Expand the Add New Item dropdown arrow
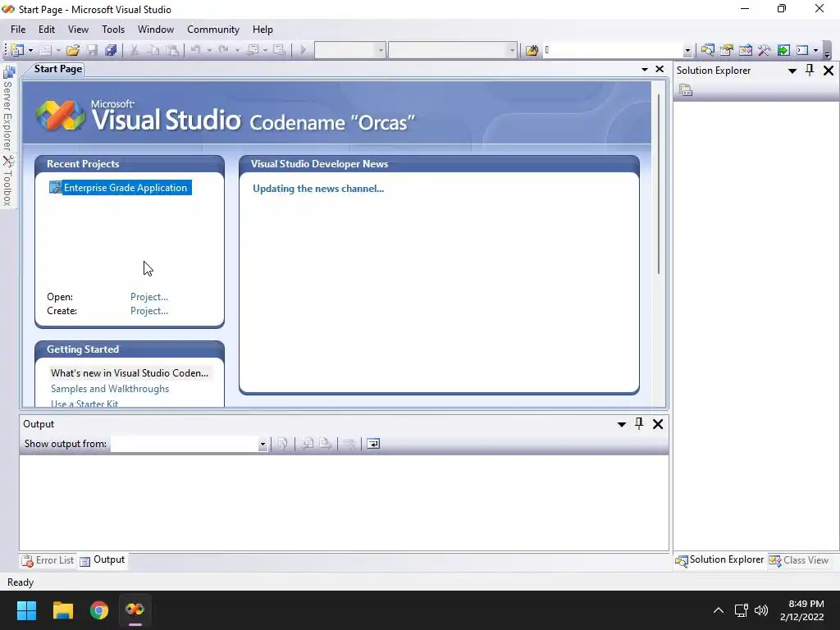 click(58, 50)
